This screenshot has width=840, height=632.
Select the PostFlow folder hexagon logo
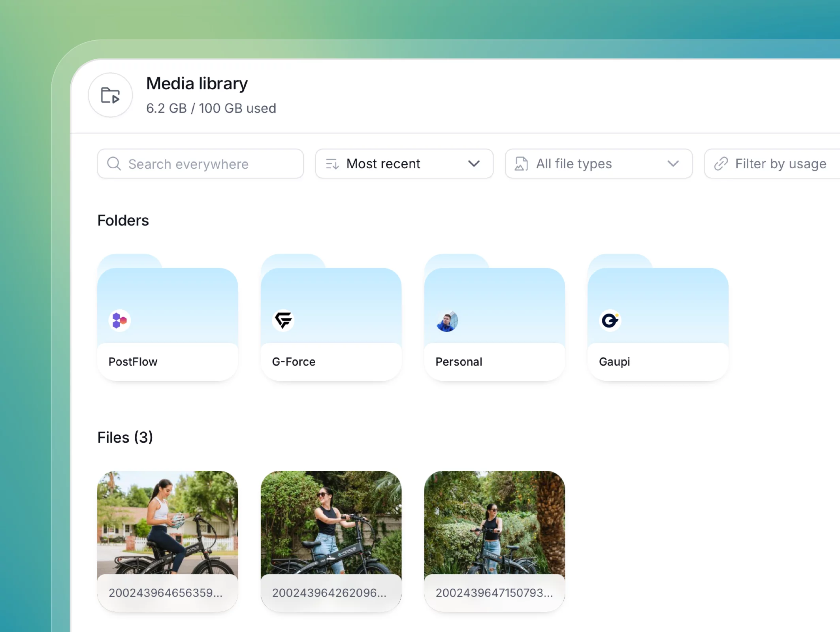click(x=119, y=320)
